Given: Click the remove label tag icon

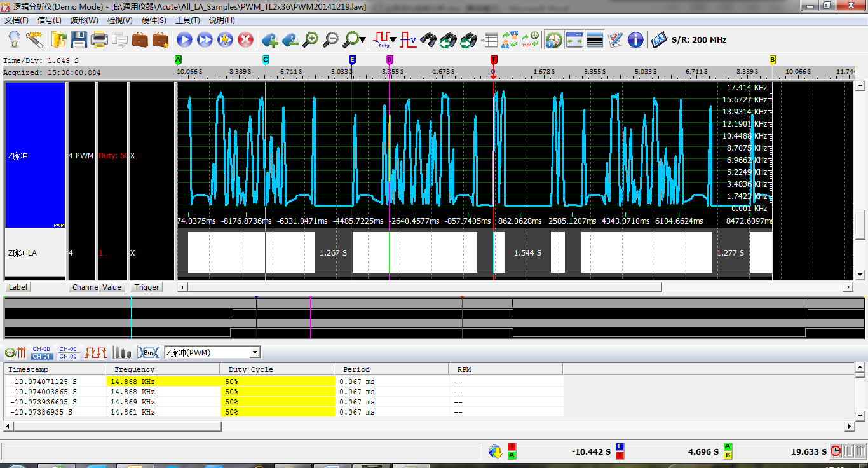Looking at the screenshot, I should (x=290, y=40).
